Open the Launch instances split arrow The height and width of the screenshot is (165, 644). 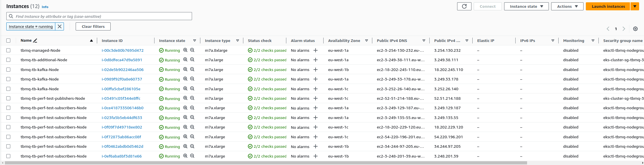pyautogui.click(x=635, y=6)
